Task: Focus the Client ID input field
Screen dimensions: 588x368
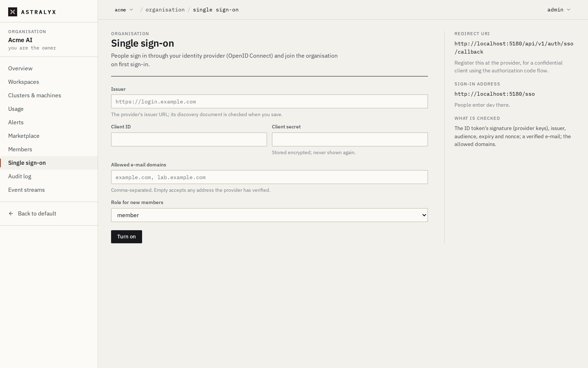Action: click(189, 139)
